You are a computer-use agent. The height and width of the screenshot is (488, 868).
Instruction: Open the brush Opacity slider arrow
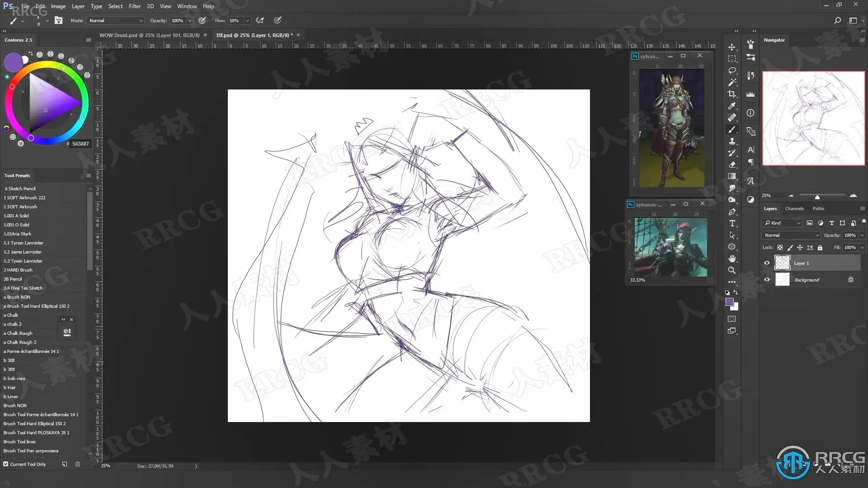[x=189, y=21]
